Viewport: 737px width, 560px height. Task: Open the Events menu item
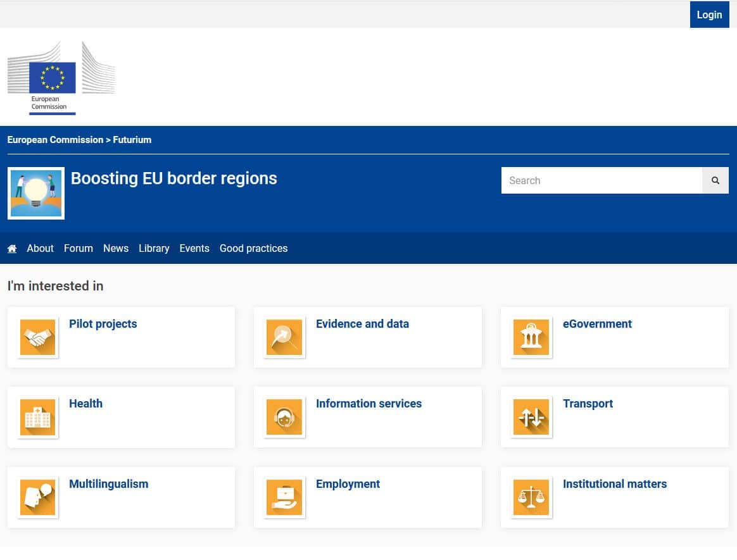click(x=194, y=249)
